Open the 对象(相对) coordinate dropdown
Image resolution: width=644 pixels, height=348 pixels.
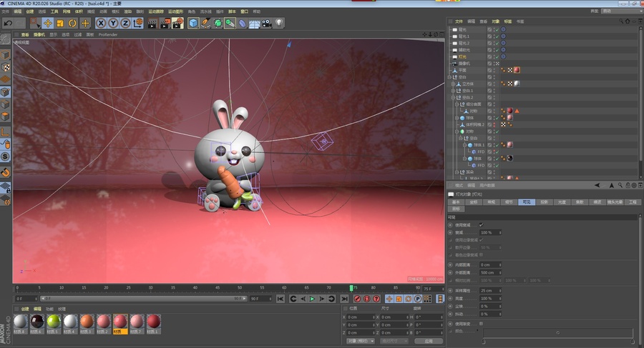(361, 341)
